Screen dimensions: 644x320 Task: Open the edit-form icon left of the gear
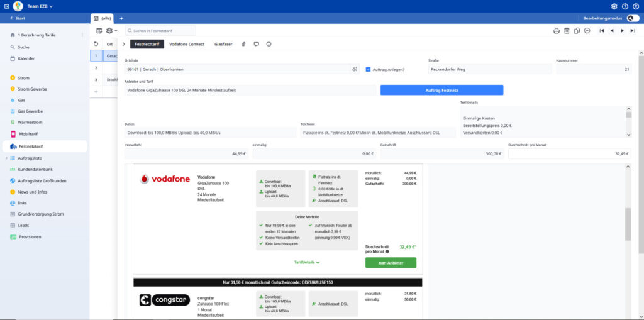[99, 31]
